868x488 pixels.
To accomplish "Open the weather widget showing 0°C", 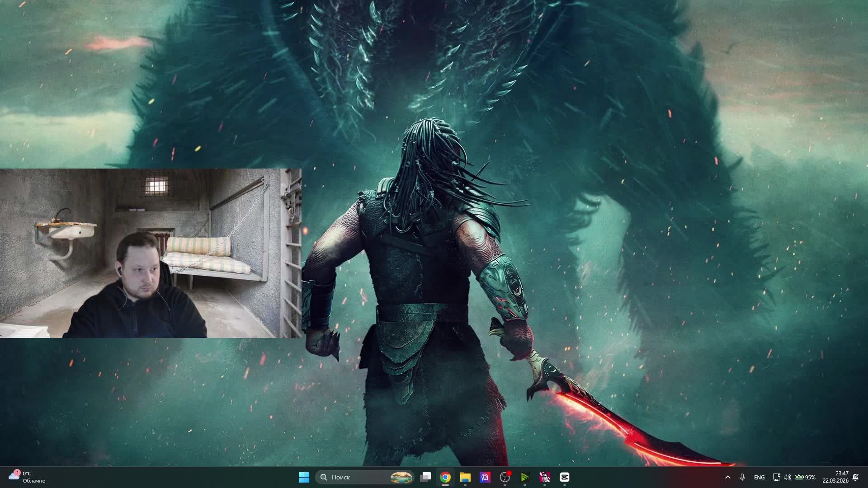I will (27, 477).
